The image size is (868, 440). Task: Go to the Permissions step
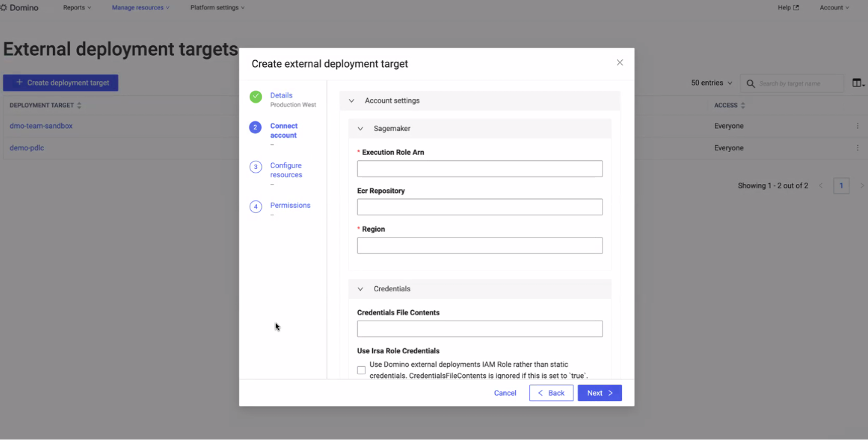click(x=290, y=205)
